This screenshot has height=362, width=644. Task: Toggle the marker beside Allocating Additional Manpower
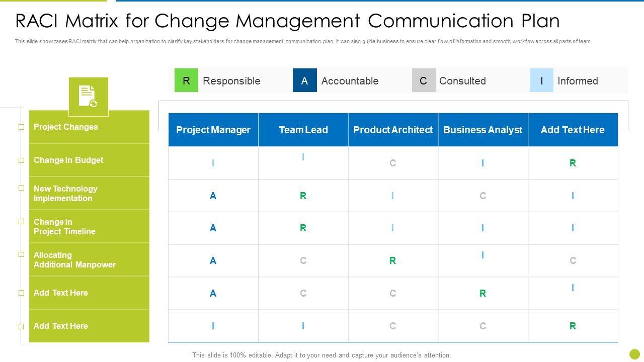coord(22,254)
